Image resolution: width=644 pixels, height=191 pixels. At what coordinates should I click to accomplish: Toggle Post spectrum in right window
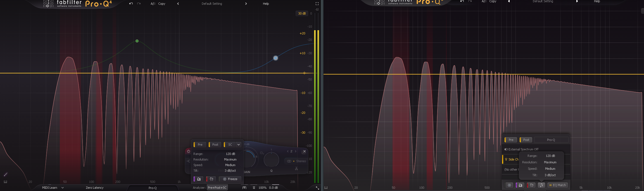tap(526, 140)
